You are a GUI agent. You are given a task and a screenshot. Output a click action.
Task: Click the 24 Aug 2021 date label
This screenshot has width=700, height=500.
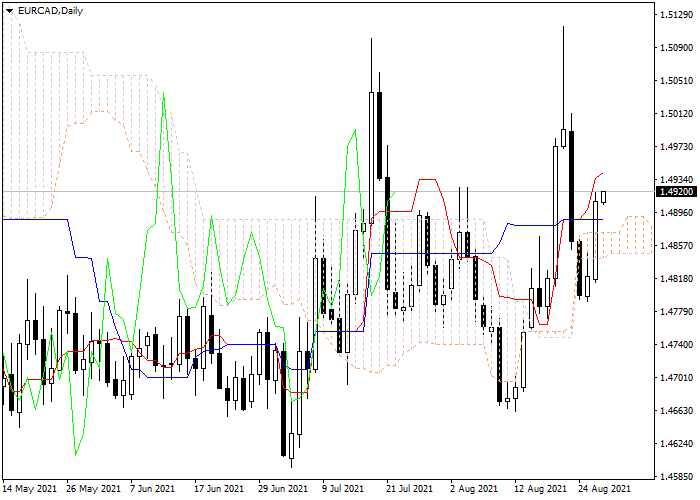(x=604, y=489)
